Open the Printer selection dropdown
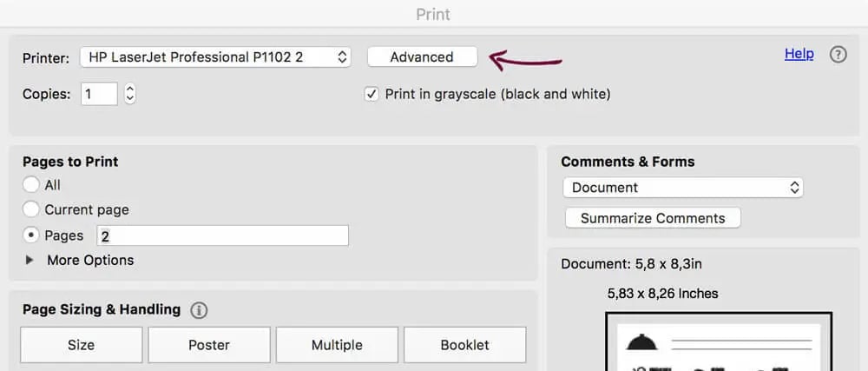The image size is (868, 371). click(x=215, y=57)
